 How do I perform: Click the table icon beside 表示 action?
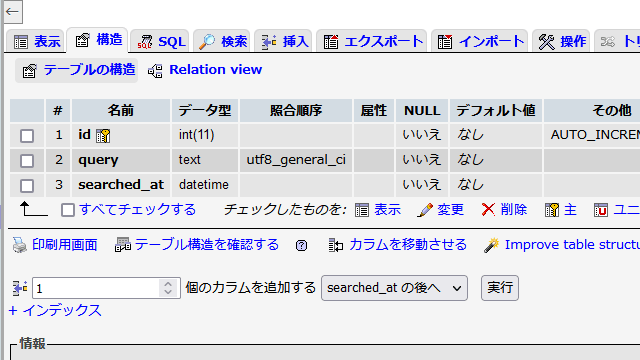[362, 210]
